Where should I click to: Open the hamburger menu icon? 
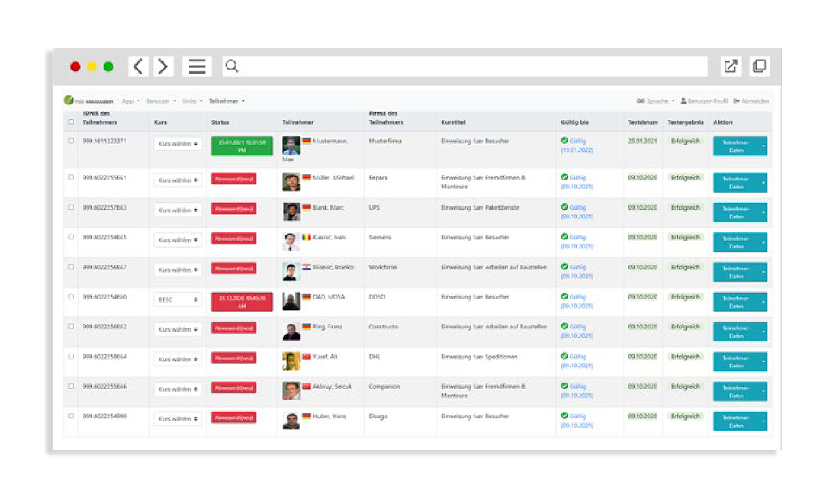click(x=197, y=66)
